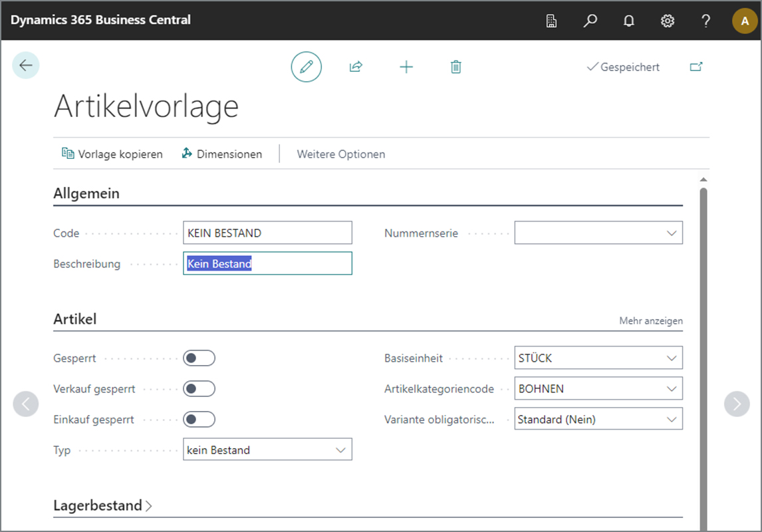Click Weitere Optionen
762x532 pixels.
point(341,154)
